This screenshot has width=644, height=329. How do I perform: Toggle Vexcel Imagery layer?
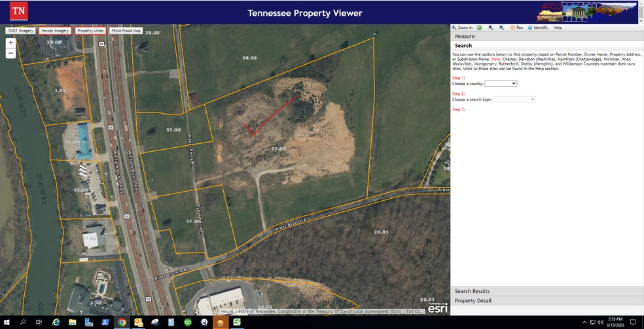pyautogui.click(x=55, y=30)
